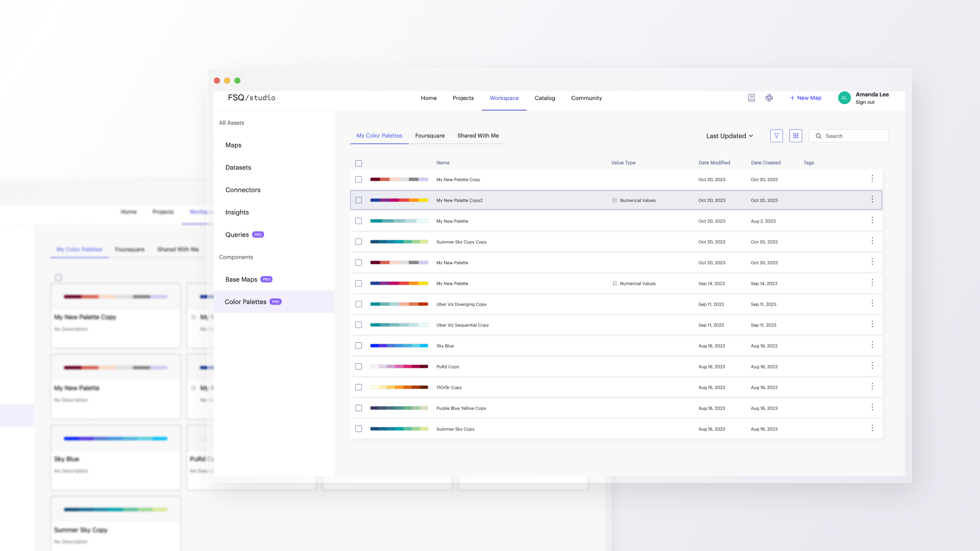Open more options for Summer Sky Copy Copy
The image size is (980, 551).
[x=872, y=241]
